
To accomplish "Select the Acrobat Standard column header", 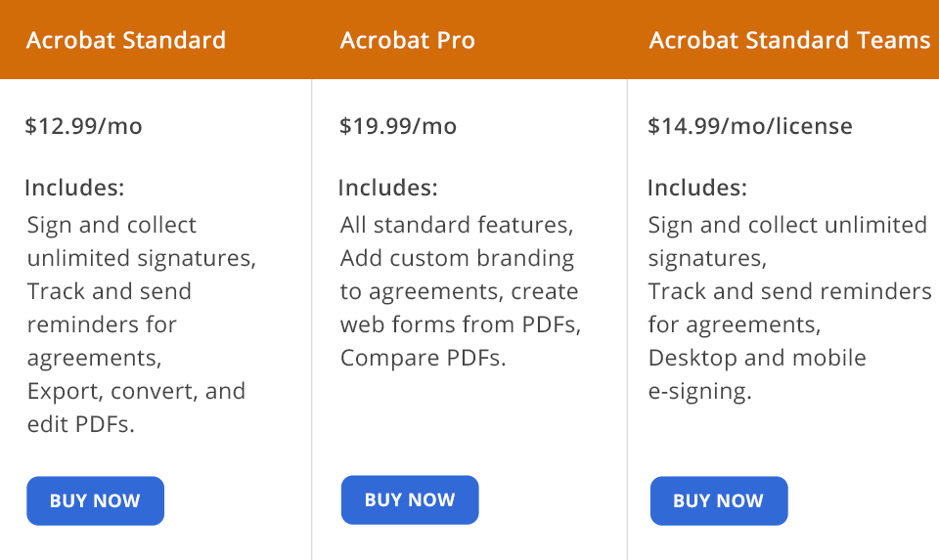I will pyautogui.click(x=126, y=41).
